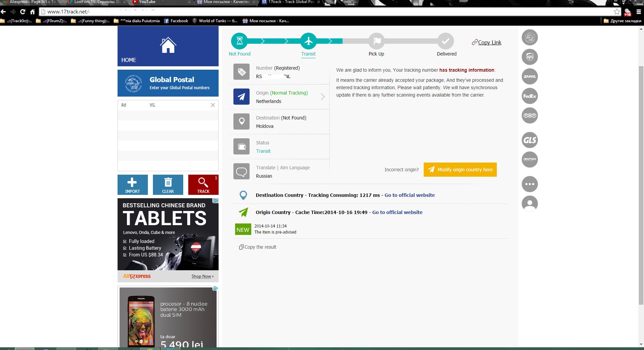The height and width of the screenshot is (350, 644).
Task: Select the FedEx carrier icon
Action: point(530,96)
